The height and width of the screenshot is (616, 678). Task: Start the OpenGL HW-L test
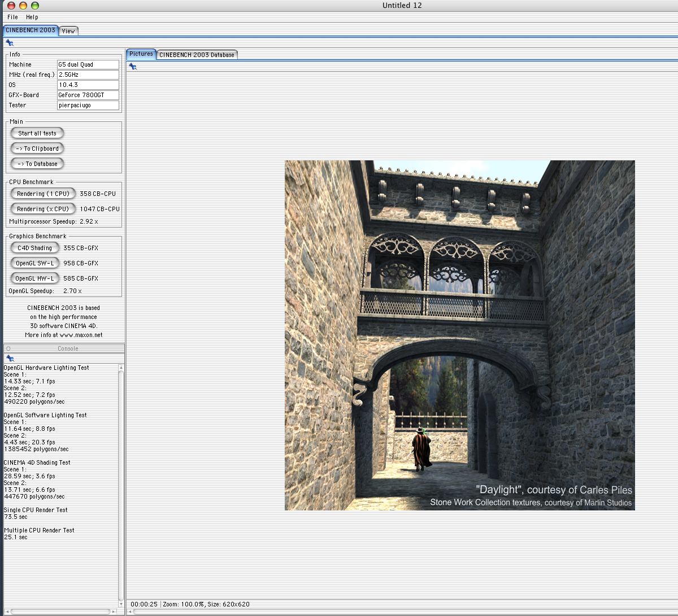click(34, 278)
